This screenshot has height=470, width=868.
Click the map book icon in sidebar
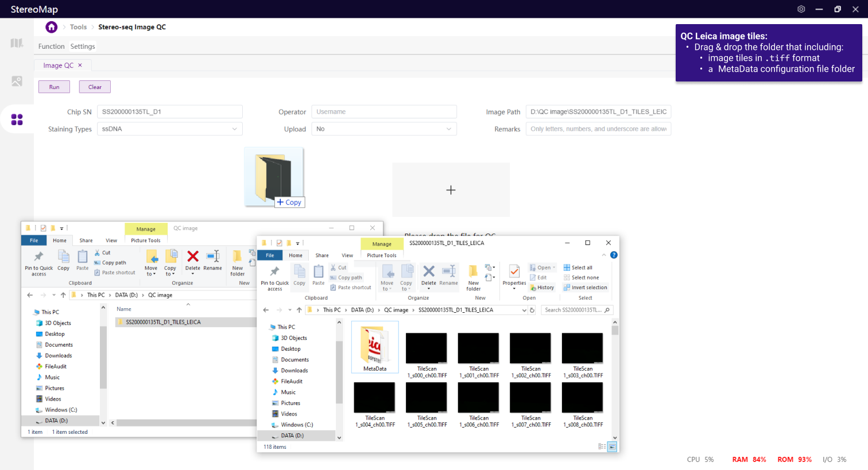tap(17, 43)
